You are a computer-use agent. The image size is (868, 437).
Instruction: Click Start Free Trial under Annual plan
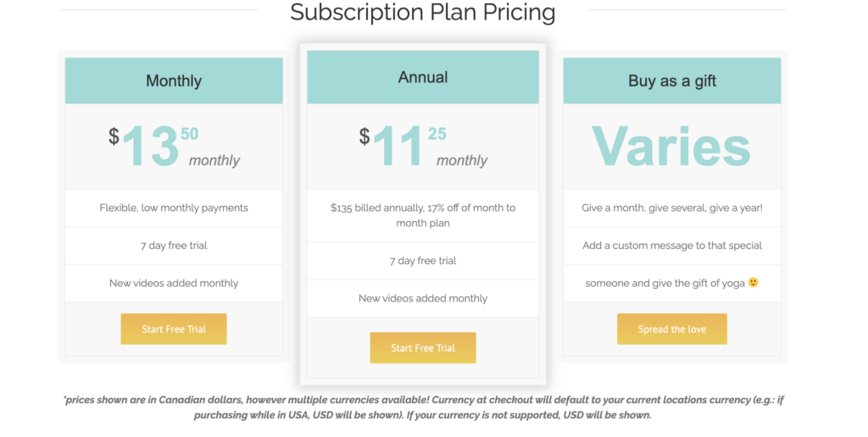click(423, 348)
